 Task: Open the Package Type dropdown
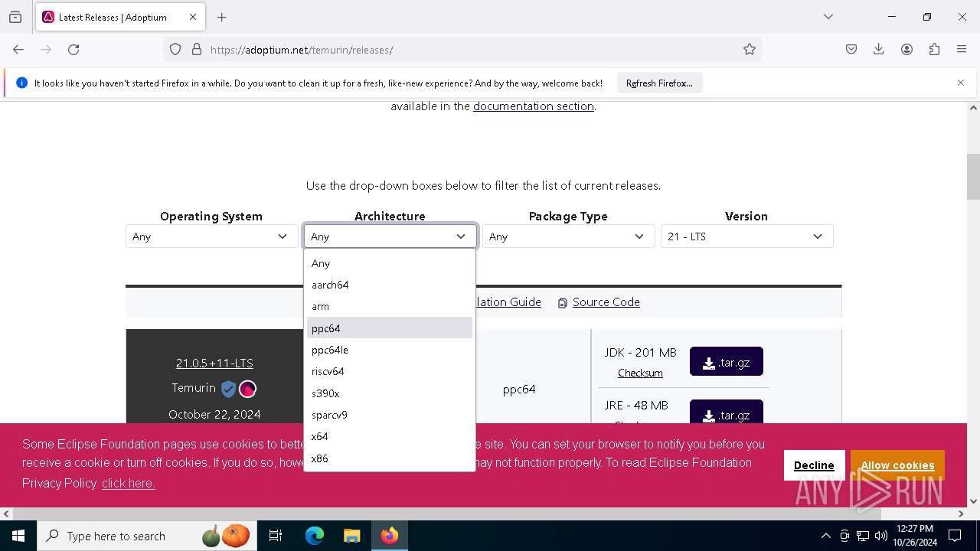tap(568, 236)
